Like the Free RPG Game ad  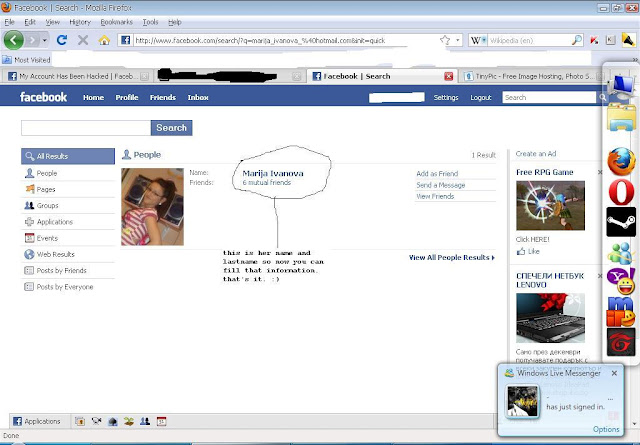528,251
